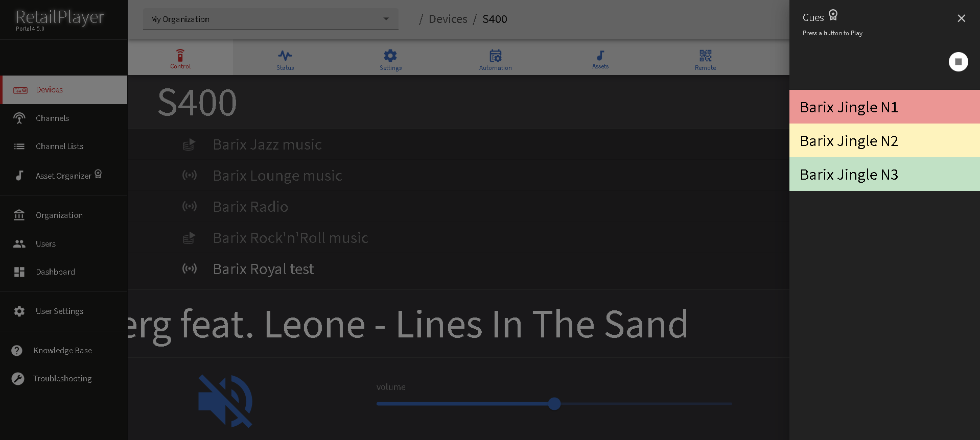This screenshot has width=980, height=440.
Task: Click the Asset Organizer music note icon
Action: (19, 176)
